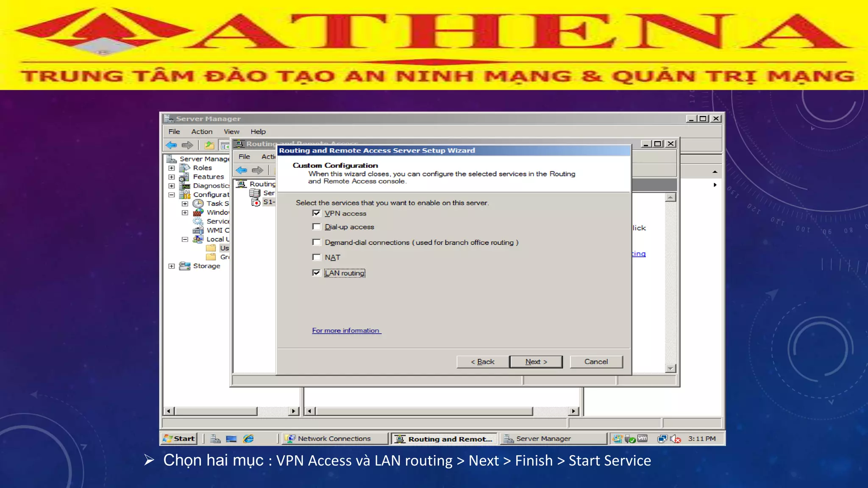The width and height of the screenshot is (868, 488).
Task: Select the Task Scheduler clock icon
Action: pos(198,203)
